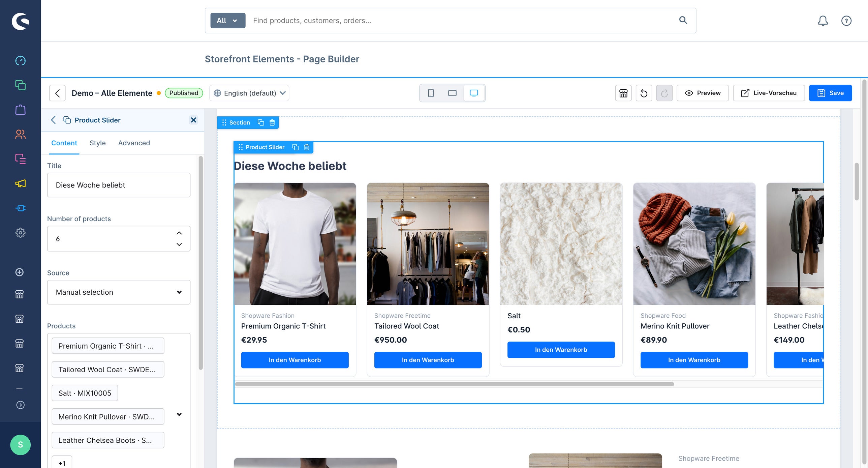This screenshot has width=868, height=468.
Task: Click the undo icon in toolbar
Action: 644,93
